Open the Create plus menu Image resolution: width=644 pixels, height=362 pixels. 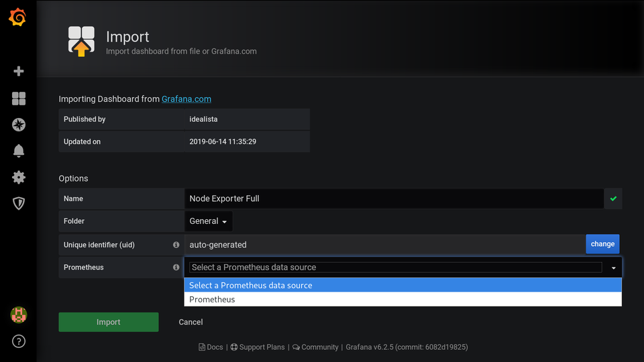click(19, 71)
